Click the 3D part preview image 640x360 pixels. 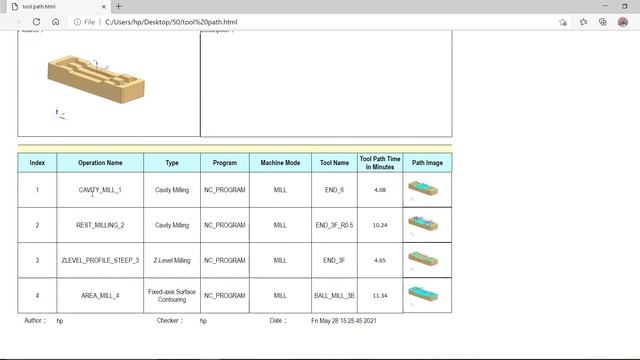coord(96,80)
